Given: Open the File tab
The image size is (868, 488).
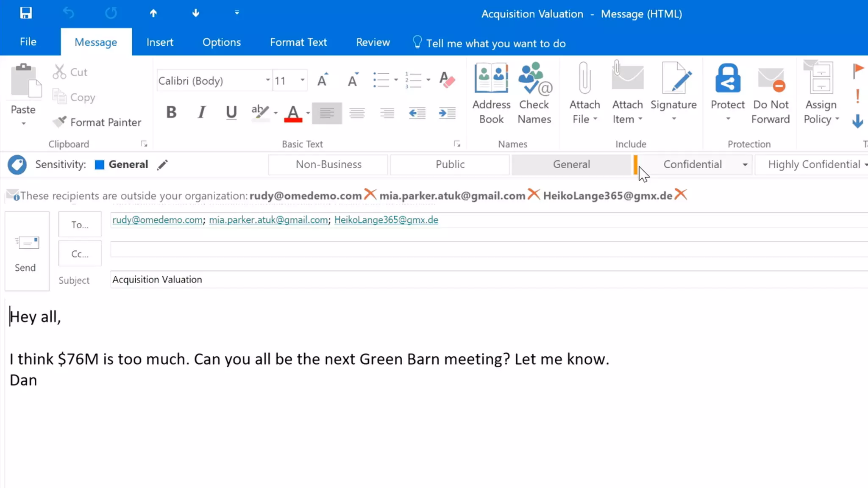Looking at the screenshot, I should point(28,42).
